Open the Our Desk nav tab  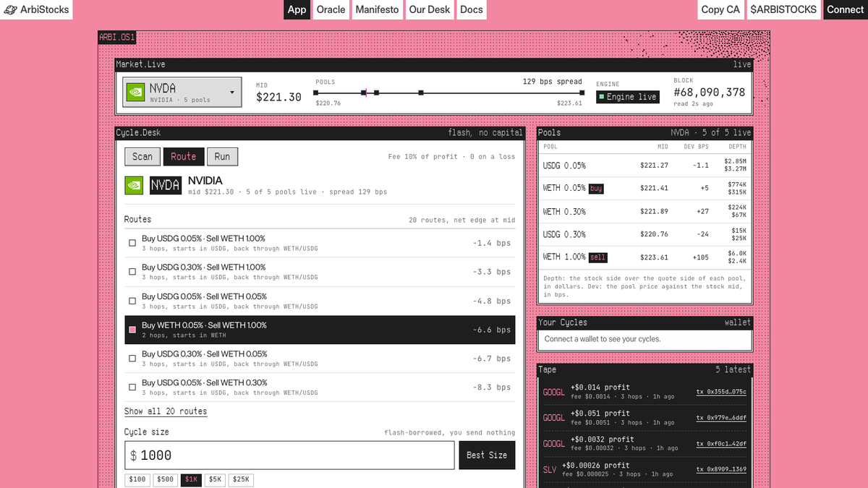click(x=430, y=9)
